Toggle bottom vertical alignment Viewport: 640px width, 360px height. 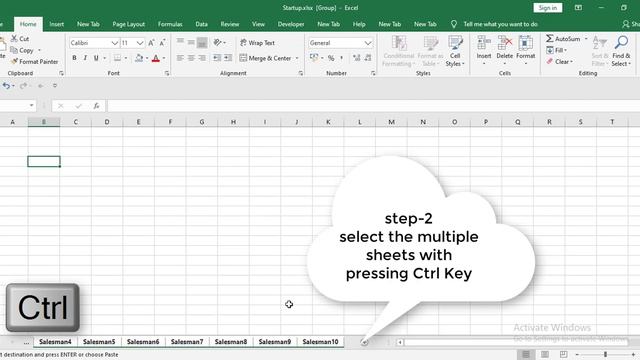(202, 42)
